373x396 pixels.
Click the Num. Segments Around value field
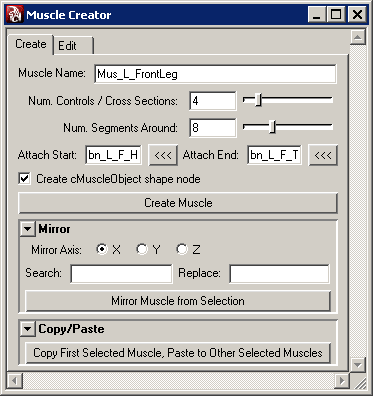213,128
